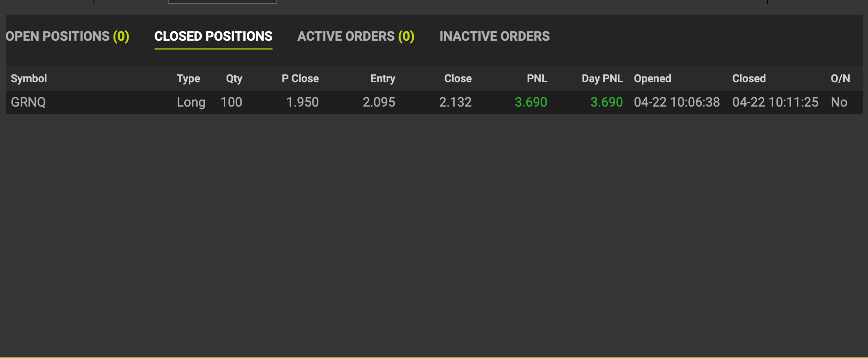The width and height of the screenshot is (868, 358).
Task: Select the GRNQ symbol in the row
Action: coord(28,102)
